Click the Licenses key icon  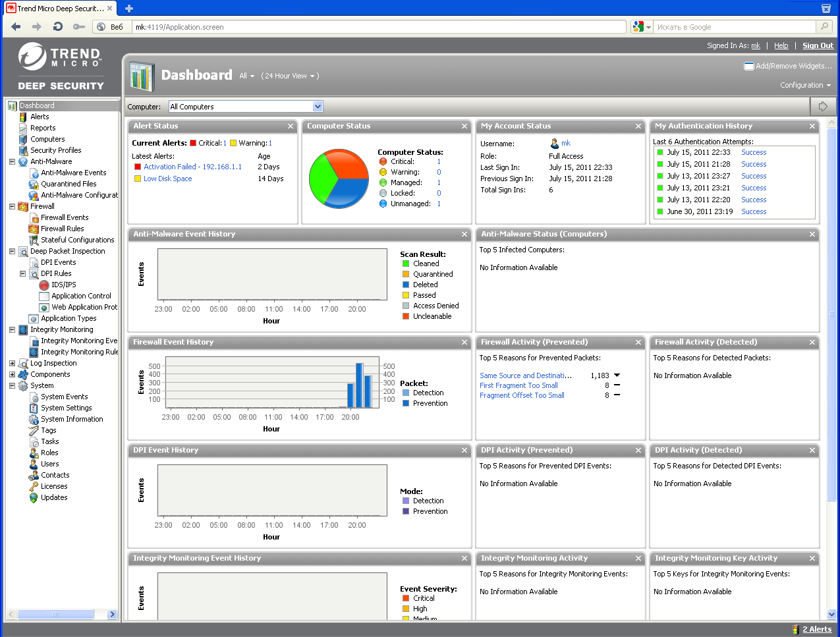pos(34,487)
